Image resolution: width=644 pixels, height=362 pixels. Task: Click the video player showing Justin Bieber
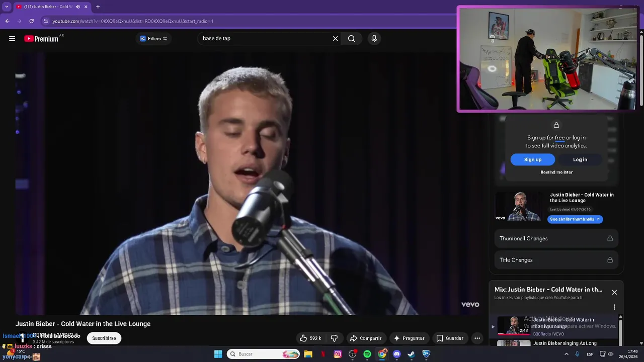click(248, 184)
